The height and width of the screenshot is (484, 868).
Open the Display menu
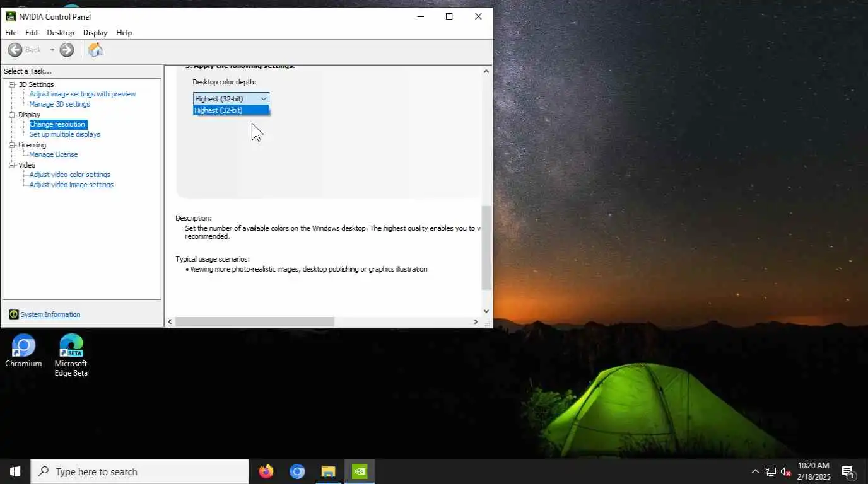95,33
